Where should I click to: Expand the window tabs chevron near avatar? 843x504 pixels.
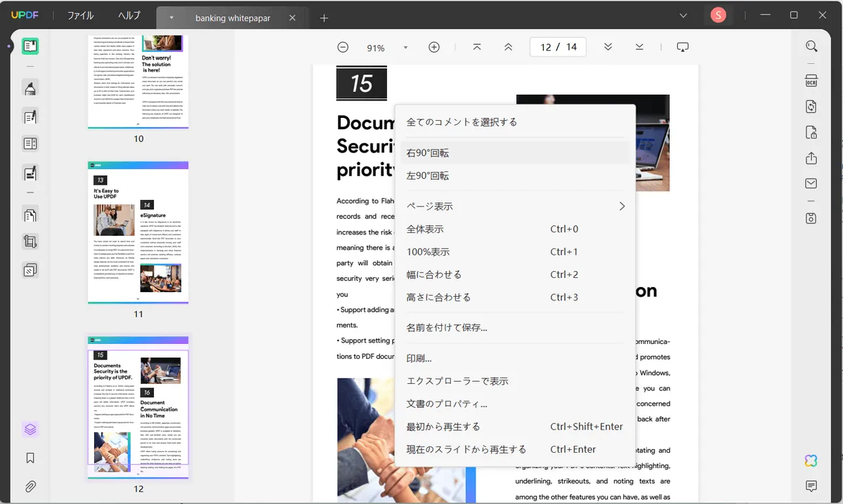[x=684, y=15]
